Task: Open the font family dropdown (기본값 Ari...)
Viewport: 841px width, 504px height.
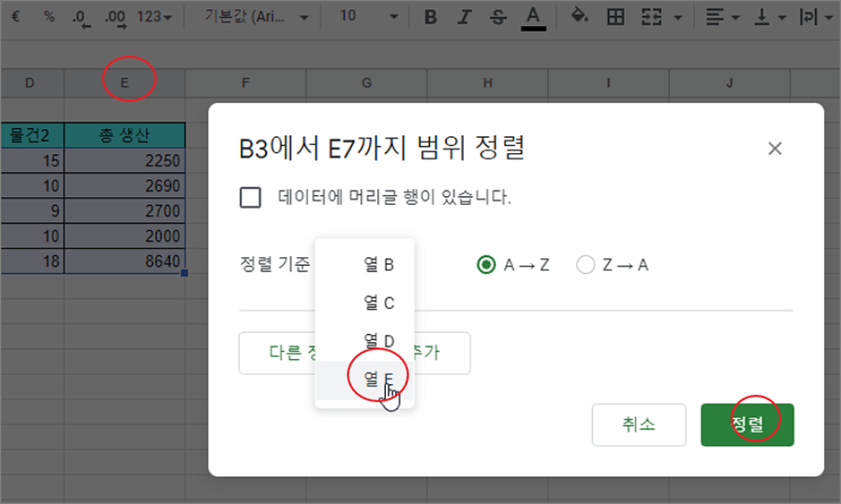Action: (256, 17)
